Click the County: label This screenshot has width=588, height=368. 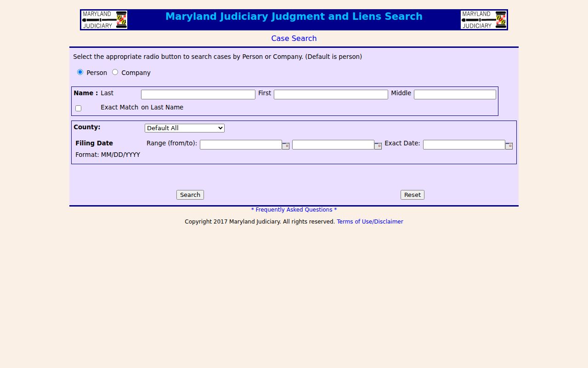pos(87,127)
